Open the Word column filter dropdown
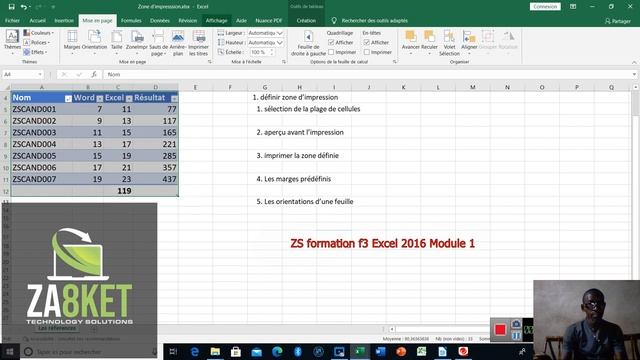The width and height of the screenshot is (640, 360). pyautogui.click(x=100, y=98)
